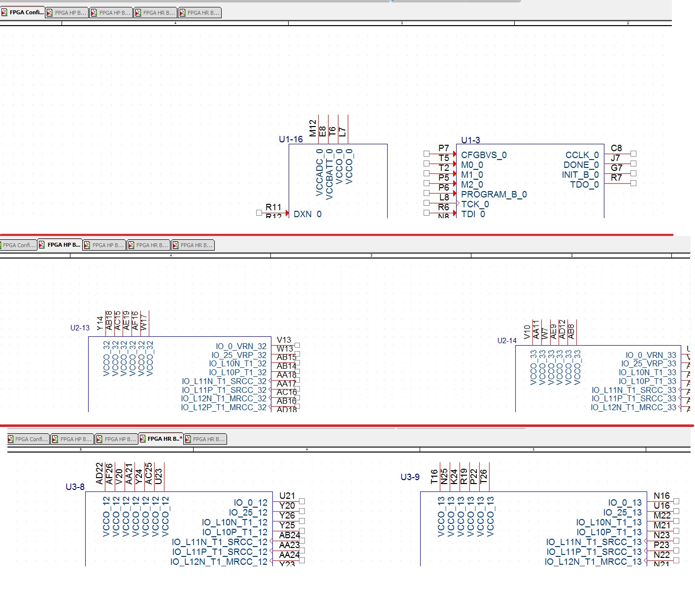Click the CCLK_0 pin endpoint square at C8
Viewport: 695px width, 616px height.
[x=633, y=154]
